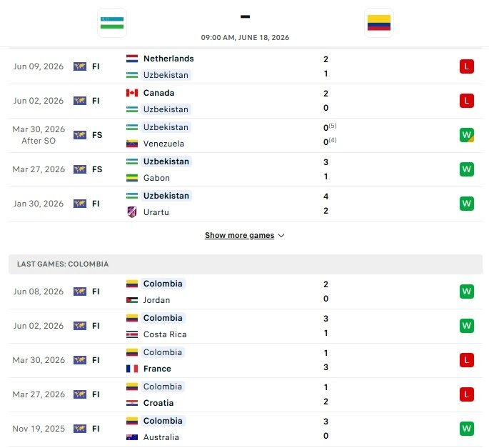Select the Netherlands flag icon
Screen dimensions: 489x448
pos(132,59)
